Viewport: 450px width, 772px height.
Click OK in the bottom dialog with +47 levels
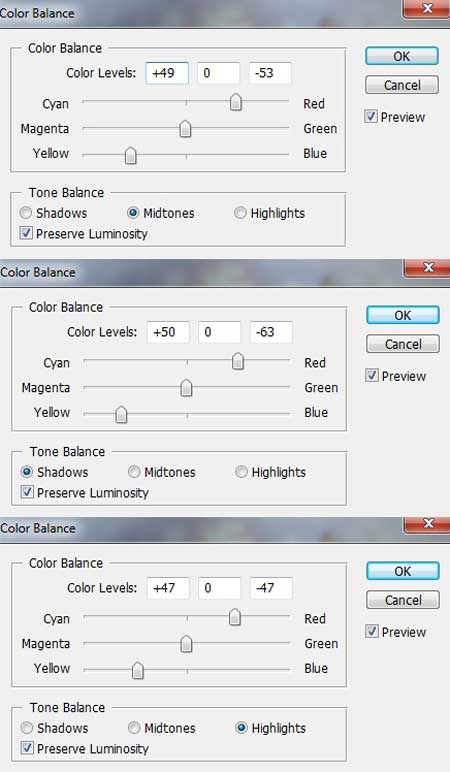[403, 571]
